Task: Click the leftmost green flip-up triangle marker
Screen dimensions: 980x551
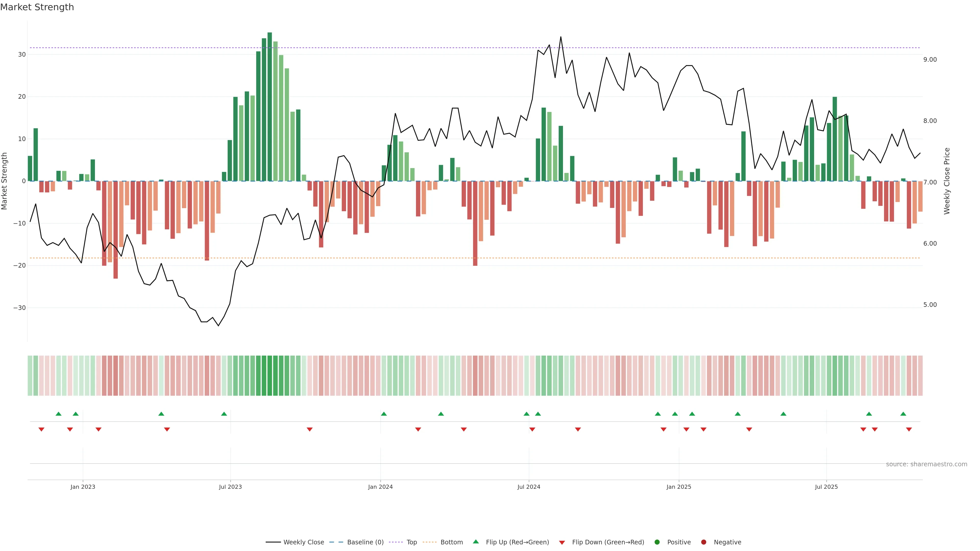Action: pos(59,414)
